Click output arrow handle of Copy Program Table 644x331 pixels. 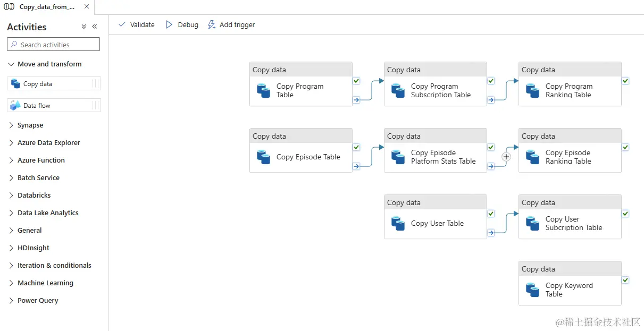356,99
